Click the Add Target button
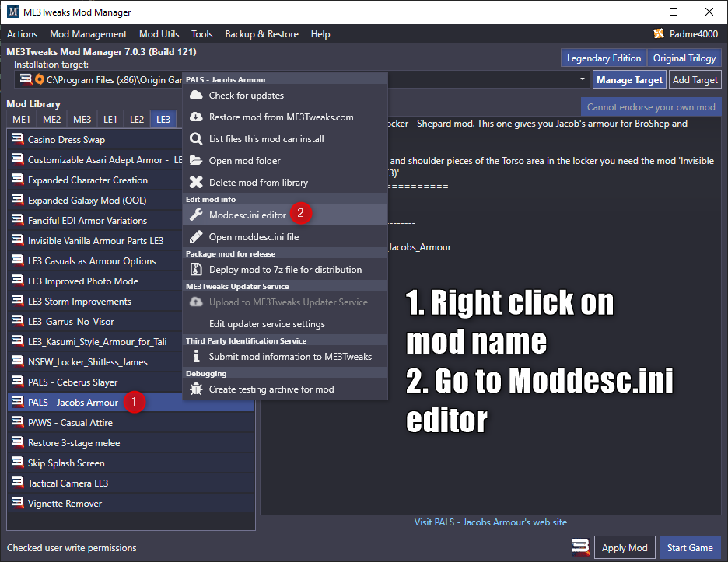Image resolution: width=728 pixels, height=562 pixels. [x=695, y=80]
